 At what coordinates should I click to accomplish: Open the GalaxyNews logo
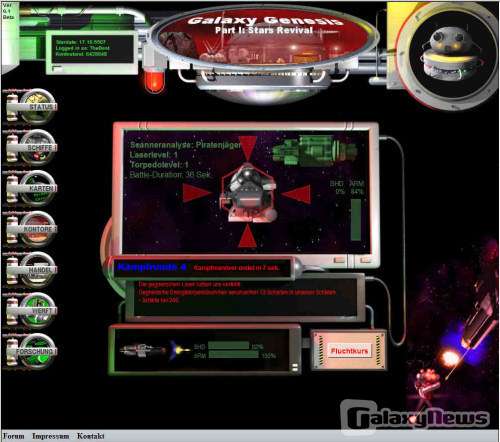[415, 417]
